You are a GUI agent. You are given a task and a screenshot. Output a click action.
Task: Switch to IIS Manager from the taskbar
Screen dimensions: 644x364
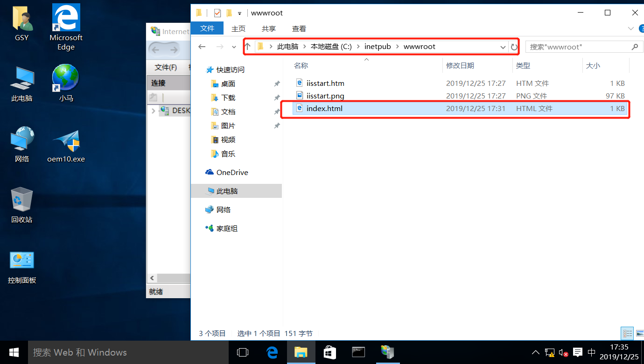click(388, 352)
